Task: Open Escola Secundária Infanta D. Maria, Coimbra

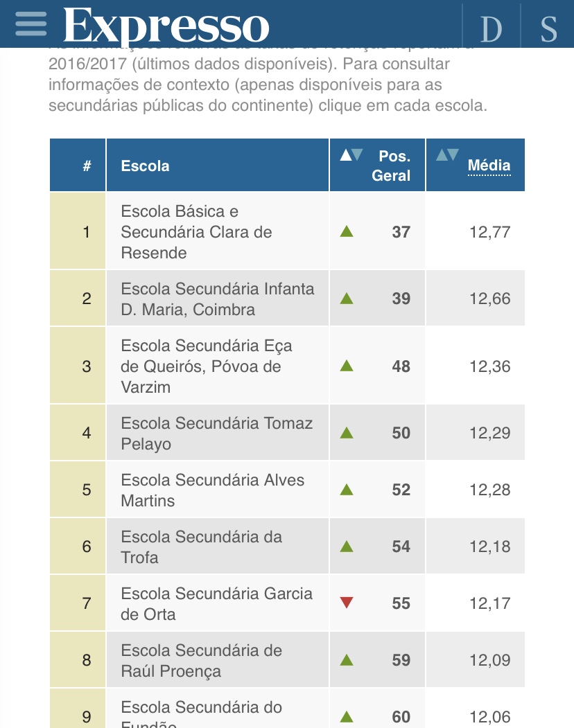Action: pyautogui.click(x=218, y=299)
